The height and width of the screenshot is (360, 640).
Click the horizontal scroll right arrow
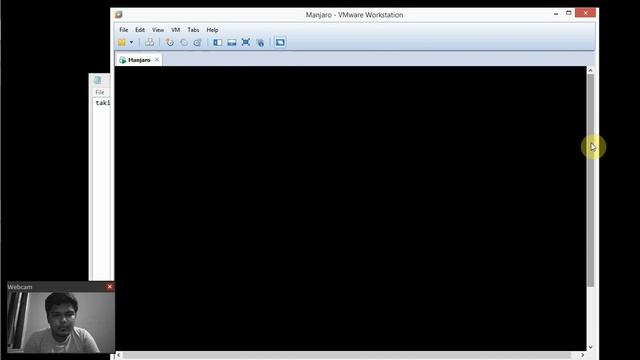coord(582,355)
